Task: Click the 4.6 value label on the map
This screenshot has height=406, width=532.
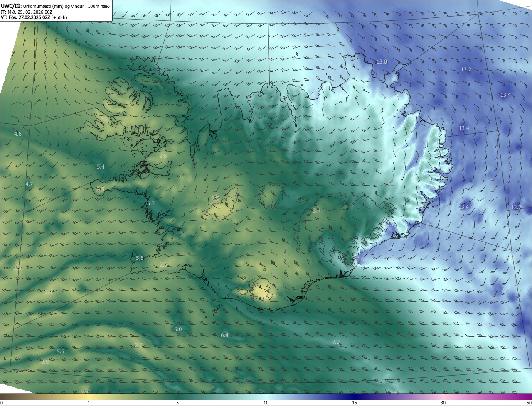Action: tap(18, 134)
